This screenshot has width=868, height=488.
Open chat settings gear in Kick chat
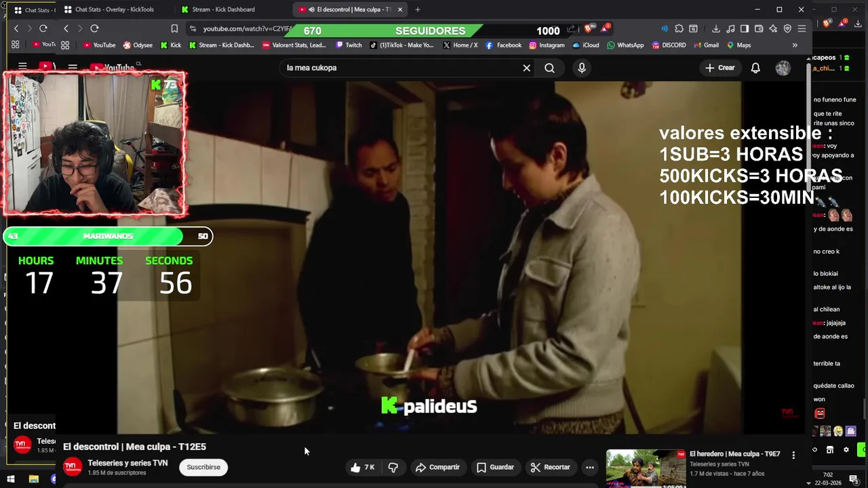coord(846,449)
